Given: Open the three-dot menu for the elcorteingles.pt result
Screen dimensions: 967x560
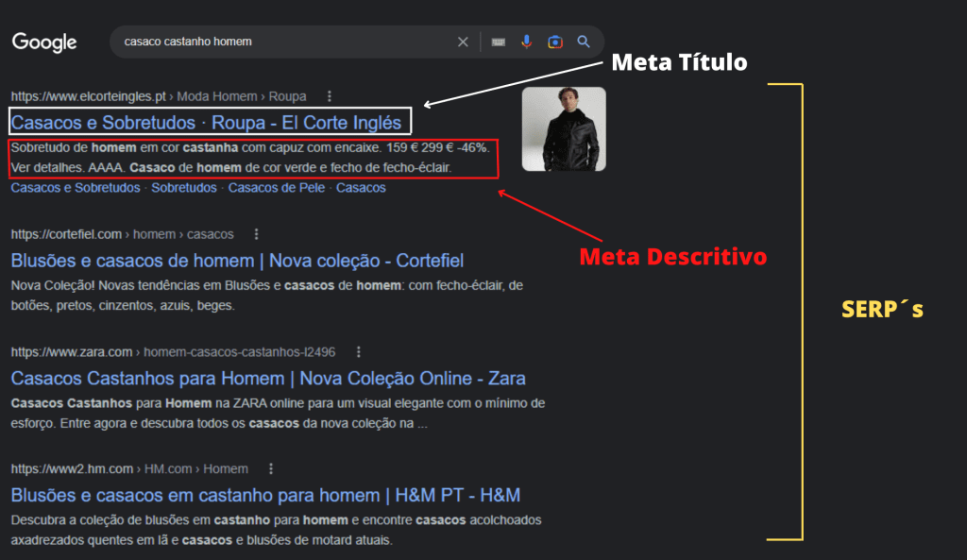Looking at the screenshot, I should pos(330,96).
